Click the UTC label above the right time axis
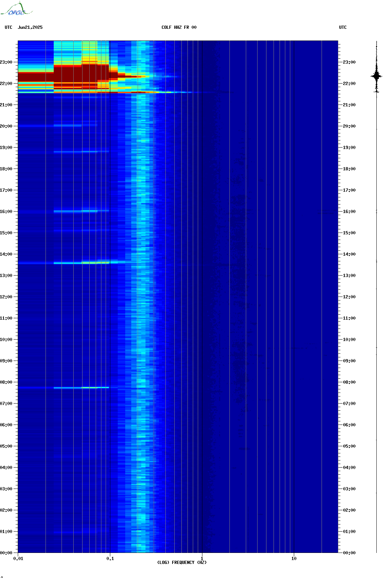Viewport: 392px width, 581px height. pyautogui.click(x=343, y=27)
